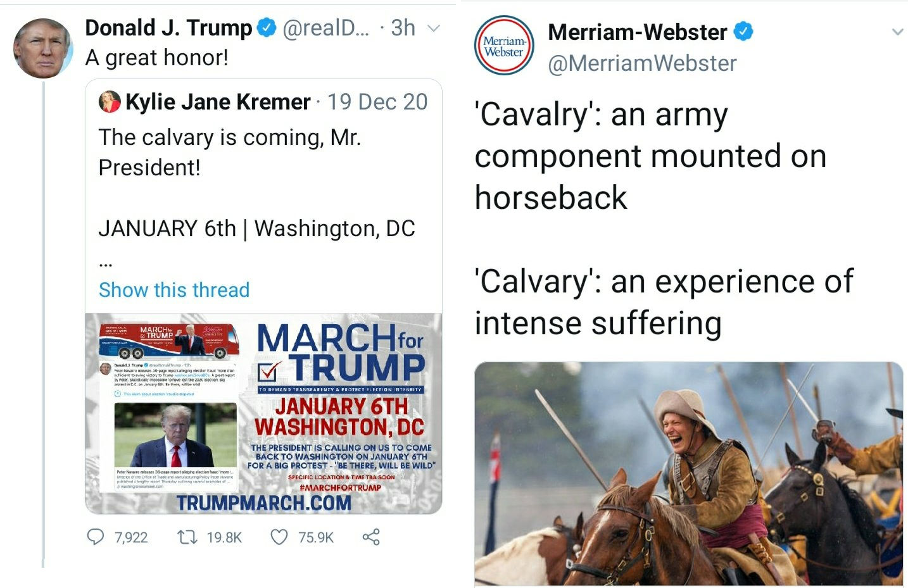Open the cavalry horseback rider photo
This screenshot has width=908, height=588.
[x=688, y=473]
